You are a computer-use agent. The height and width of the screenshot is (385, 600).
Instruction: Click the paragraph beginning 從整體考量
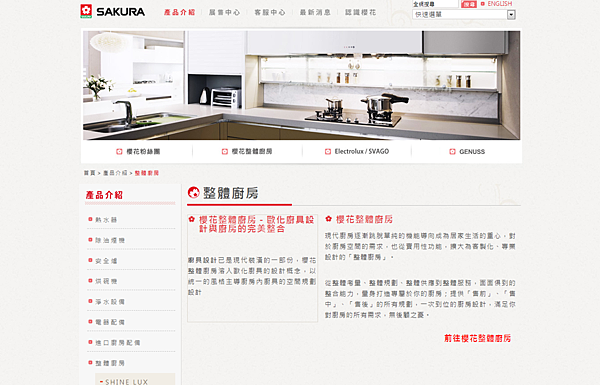click(x=420, y=299)
